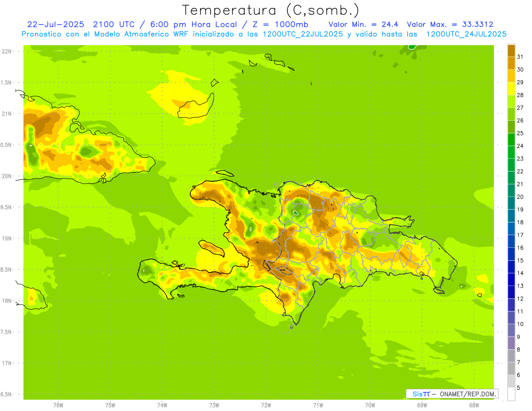Screen dimensions: 532x411
Task: Pick the orange swatch between 30 and 31
Action: (x=511, y=63)
